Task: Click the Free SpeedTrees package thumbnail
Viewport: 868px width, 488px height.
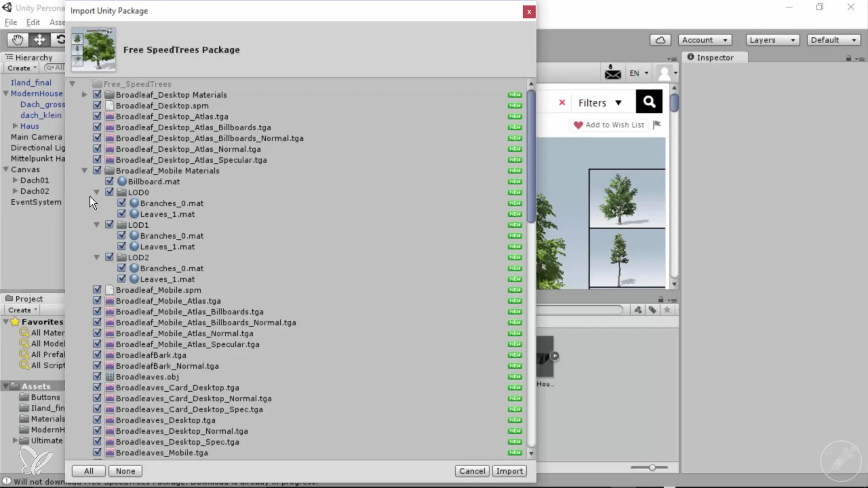Action: click(x=94, y=49)
